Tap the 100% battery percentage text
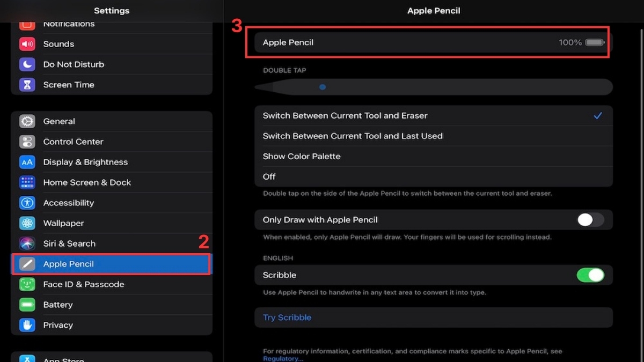The height and width of the screenshot is (362, 644). (570, 42)
